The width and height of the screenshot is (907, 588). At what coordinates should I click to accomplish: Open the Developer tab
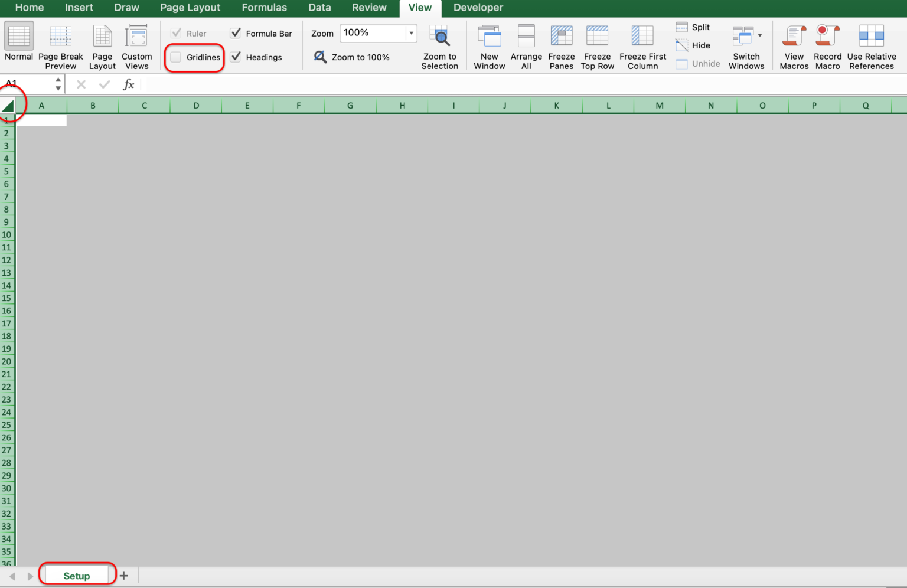tap(478, 8)
